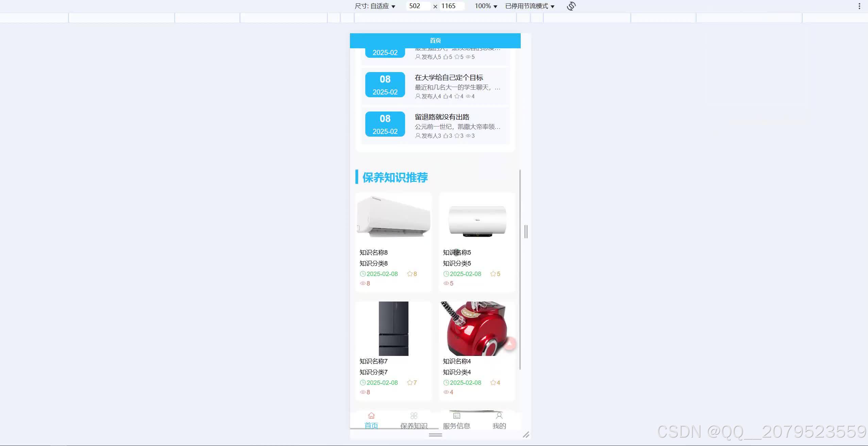Click the clock icon on 知识名称8 card

pos(363,274)
